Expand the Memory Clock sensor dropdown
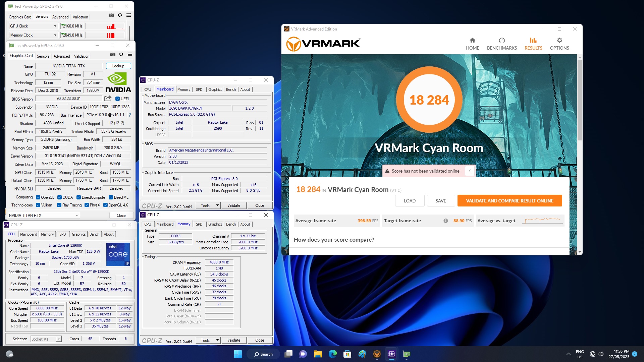This screenshot has height=362, width=644. [x=55, y=35]
